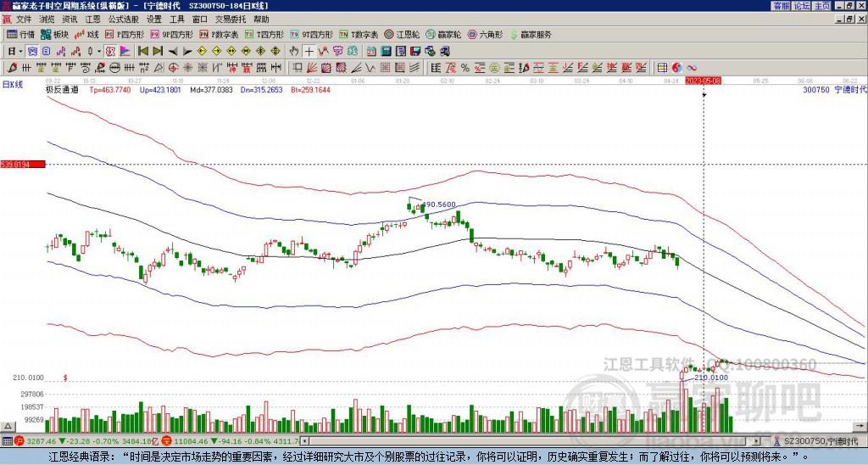Screen dimensions: 868x465
Task: Open the 工具 menu
Action: [176, 20]
